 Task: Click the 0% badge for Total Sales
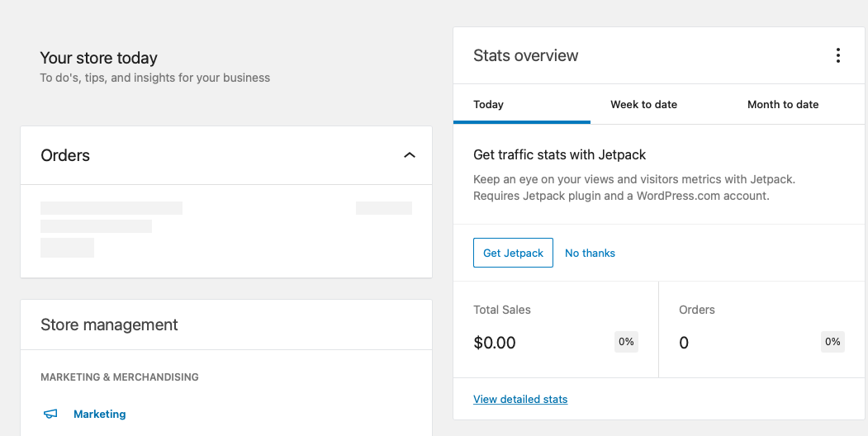pyautogui.click(x=626, y=342)
